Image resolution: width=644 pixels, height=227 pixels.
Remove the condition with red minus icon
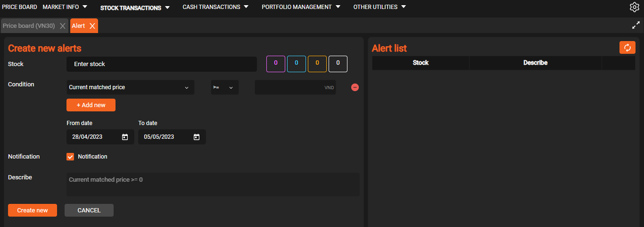(x=355, y=87)
